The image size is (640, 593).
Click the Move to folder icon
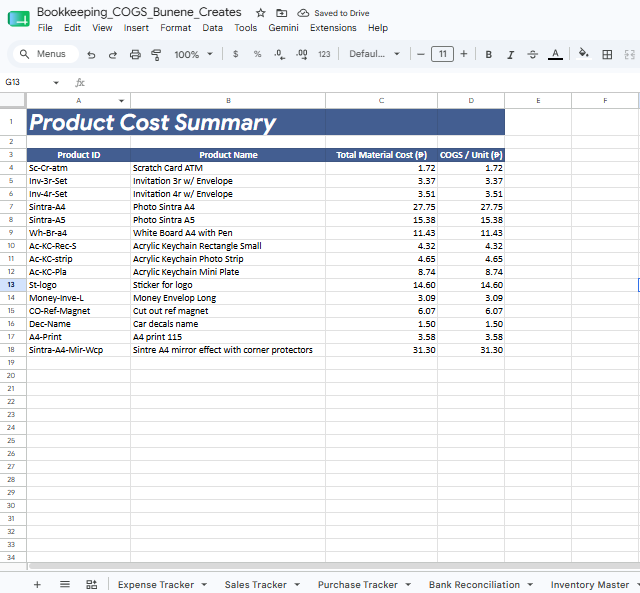click(x=281, y=13)
